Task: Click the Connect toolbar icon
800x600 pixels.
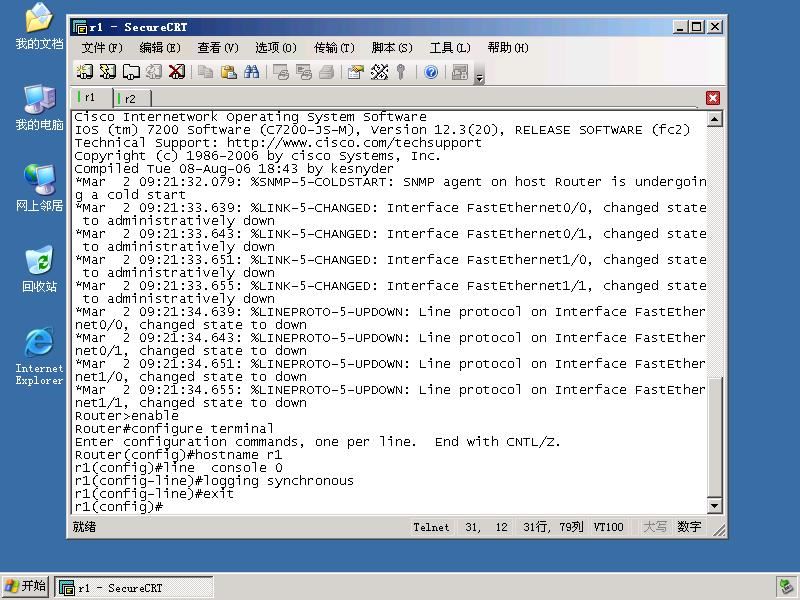Action: pos(85,72)
